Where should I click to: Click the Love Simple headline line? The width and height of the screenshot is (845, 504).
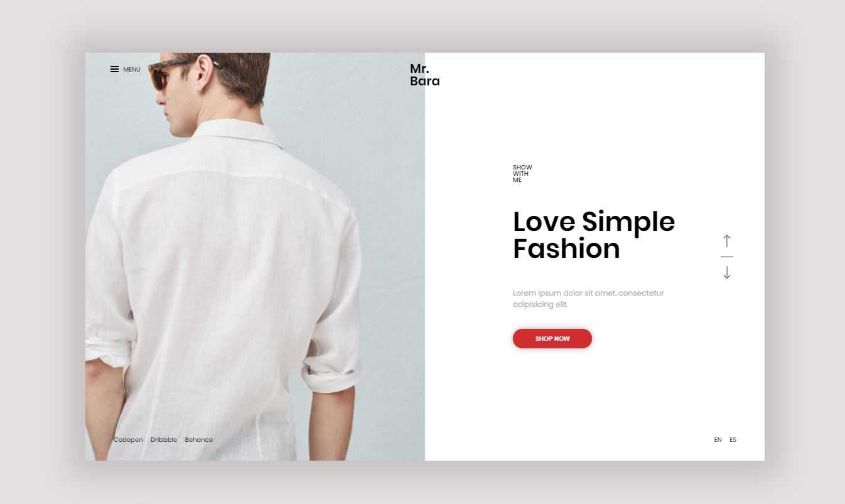(x=594, y=222)
